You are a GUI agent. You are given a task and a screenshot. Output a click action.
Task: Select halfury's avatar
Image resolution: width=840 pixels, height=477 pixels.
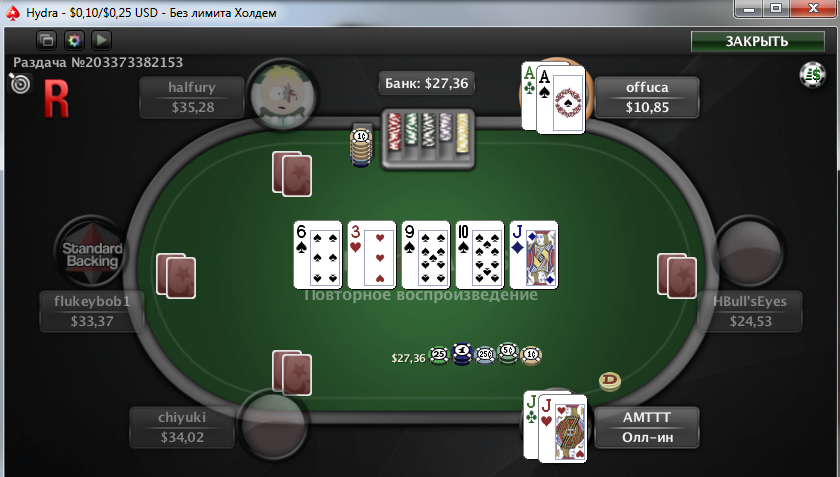282,94
